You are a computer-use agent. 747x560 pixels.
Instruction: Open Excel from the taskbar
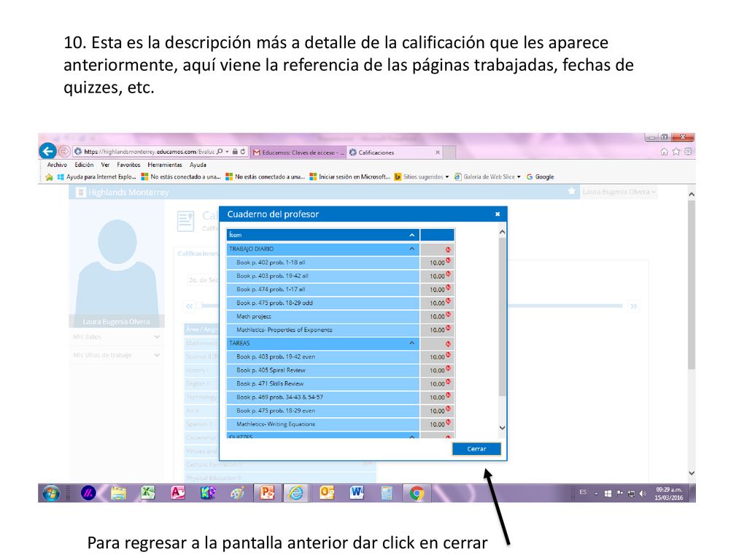[x=147, y=493]
